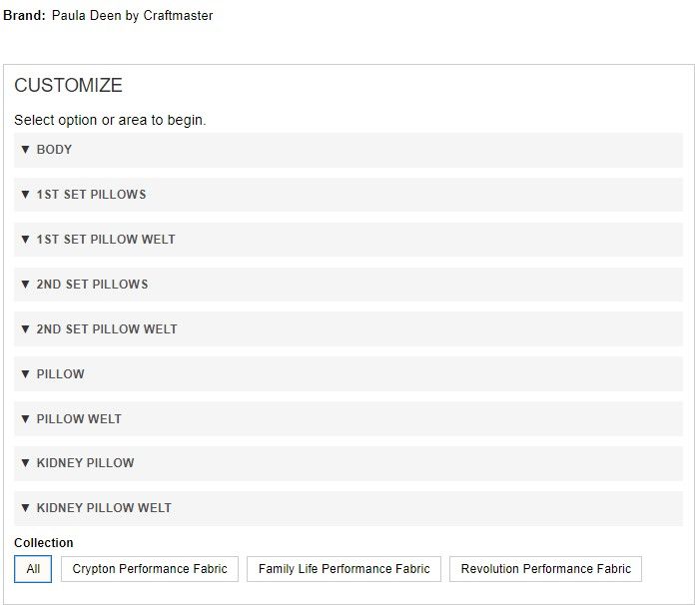Screen dimensions: 700x605
Task: Click the CUSTOMIZE heading
Action: [x=68, y=86]
